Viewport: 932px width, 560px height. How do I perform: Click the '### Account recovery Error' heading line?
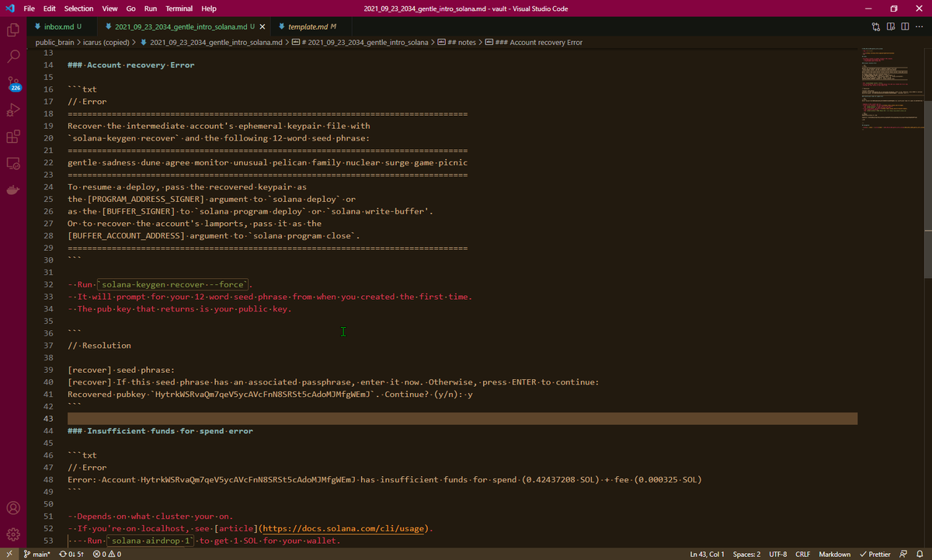click(x=130, y=65)
